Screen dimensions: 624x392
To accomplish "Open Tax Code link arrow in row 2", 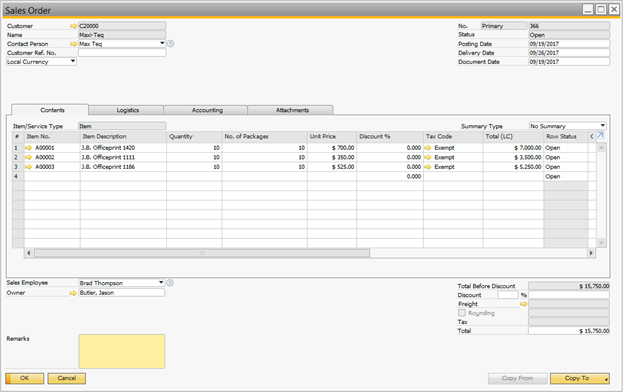I will pyautogui.click(x=428, y=157).
